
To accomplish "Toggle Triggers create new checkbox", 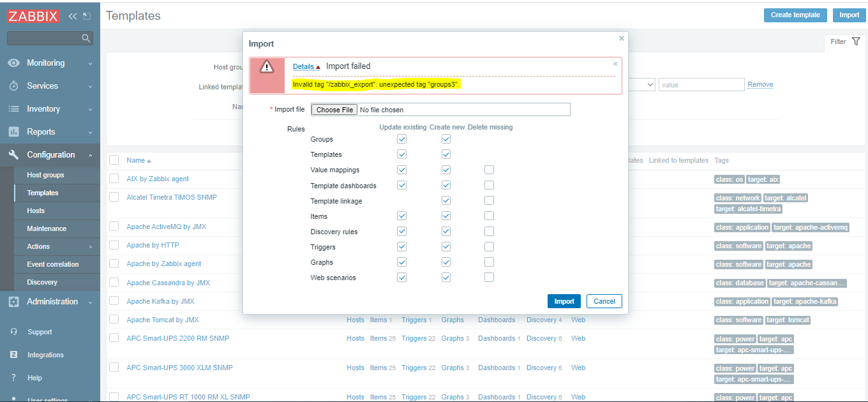I will tap(446, 247).
